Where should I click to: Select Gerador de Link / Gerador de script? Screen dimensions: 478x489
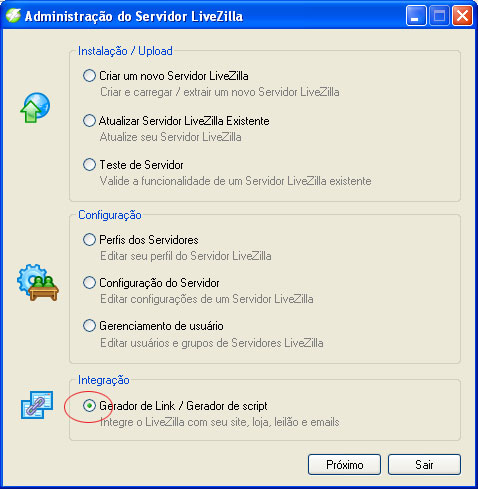[x=89, y=406]
